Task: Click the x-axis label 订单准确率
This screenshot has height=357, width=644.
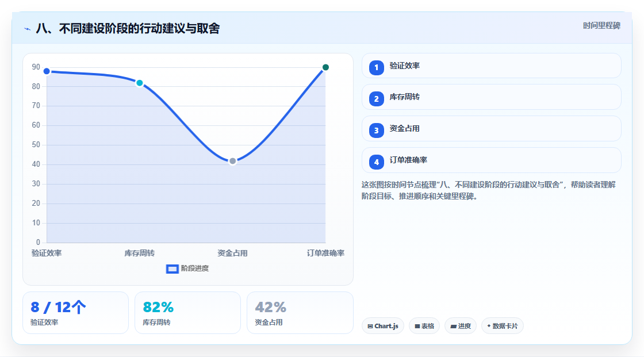Action: 325,253
